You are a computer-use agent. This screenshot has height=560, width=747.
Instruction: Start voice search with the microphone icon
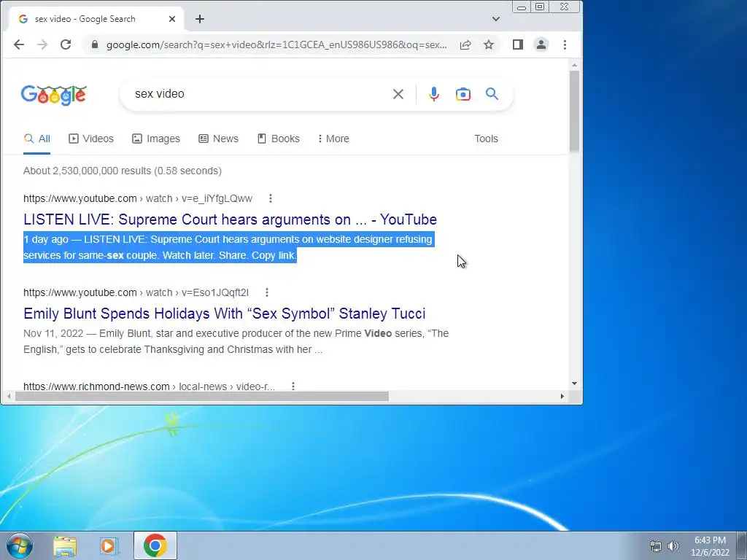433,94
